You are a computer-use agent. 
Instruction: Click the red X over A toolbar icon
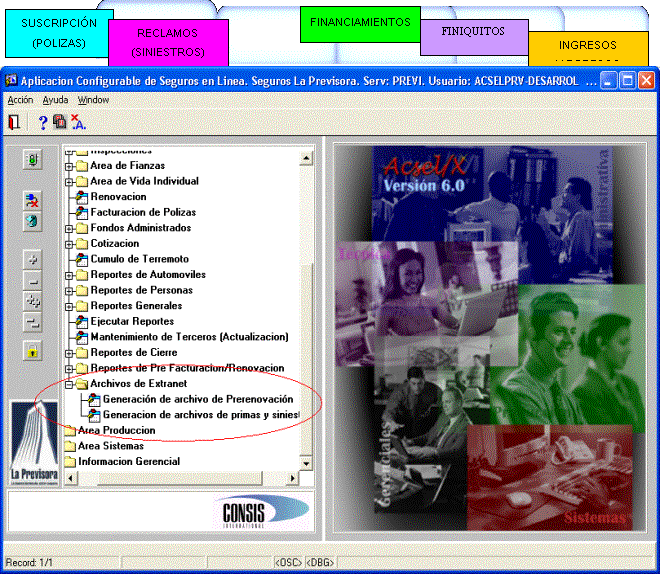coord(78,122)
